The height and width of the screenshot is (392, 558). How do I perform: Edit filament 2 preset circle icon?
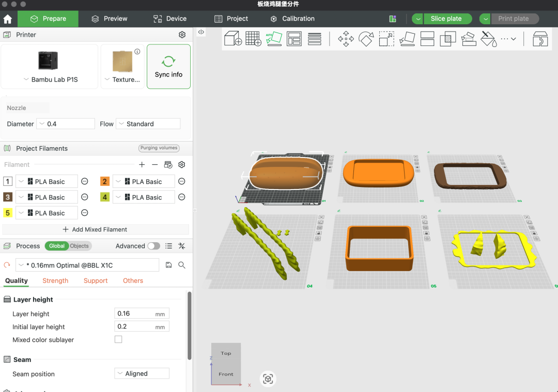[182, 181]
